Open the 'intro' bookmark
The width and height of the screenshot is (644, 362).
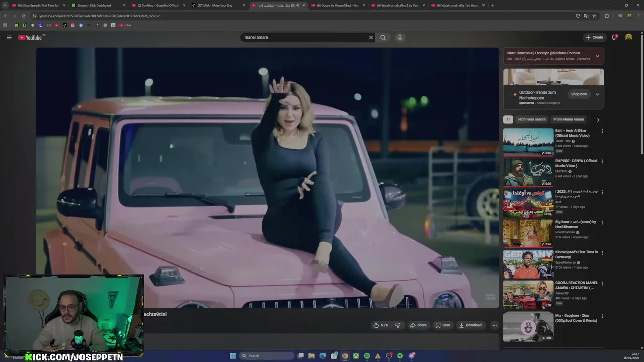click(125, 25)
